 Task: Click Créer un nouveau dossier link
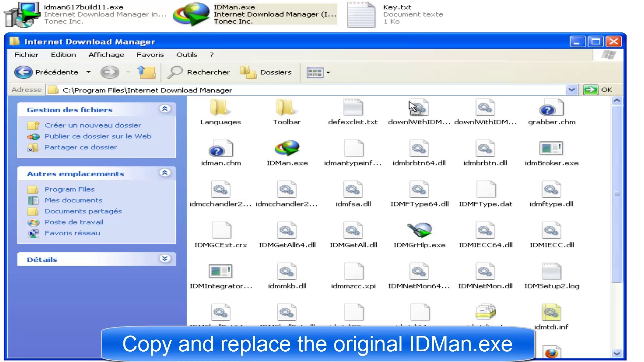(x=93, y=125)
